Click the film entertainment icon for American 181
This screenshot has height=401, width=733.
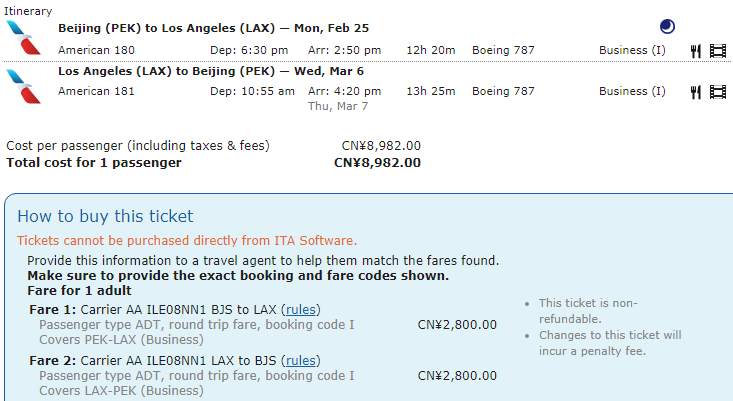click(x=717, y=92)
